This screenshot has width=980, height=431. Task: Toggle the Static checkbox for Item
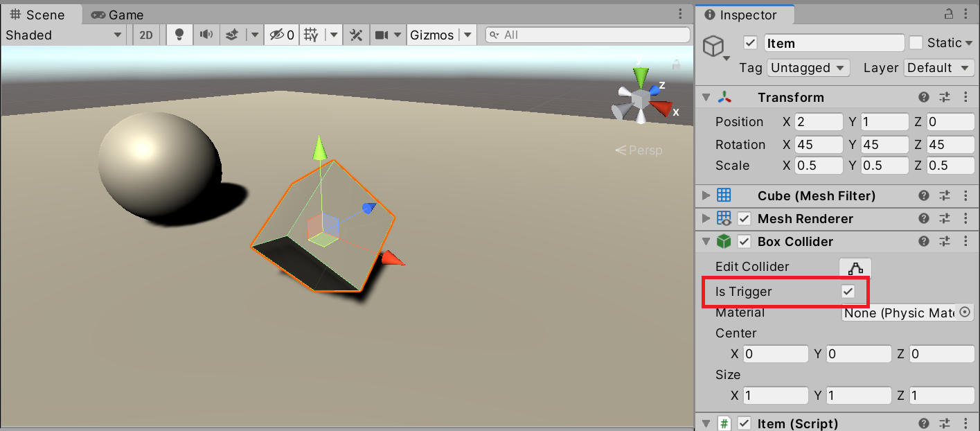pos(916,43)
